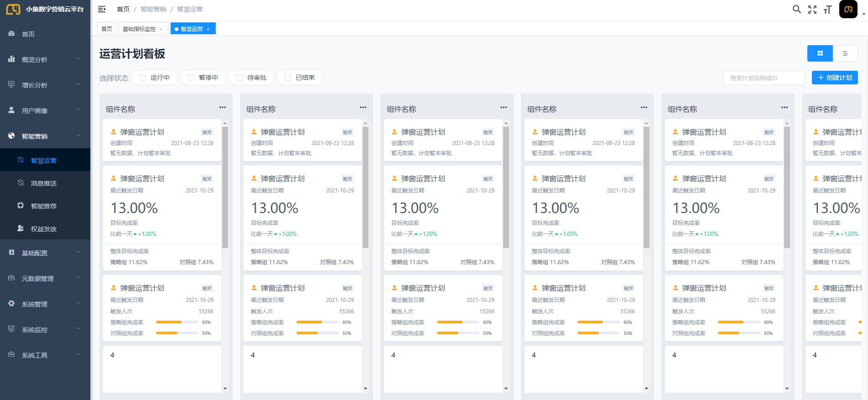The width and height of the screenshot is (868, 400).
Task: Click the 13.00% value in third column
Action: (415, 208)
